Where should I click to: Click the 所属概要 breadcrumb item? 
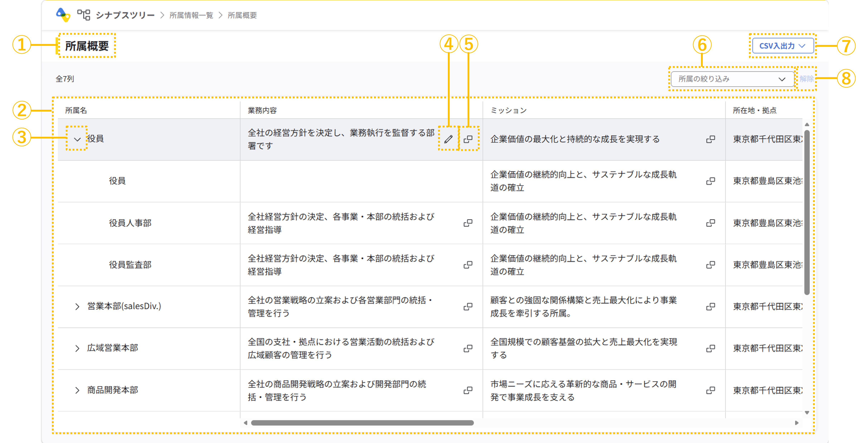(x=242, y=15)
